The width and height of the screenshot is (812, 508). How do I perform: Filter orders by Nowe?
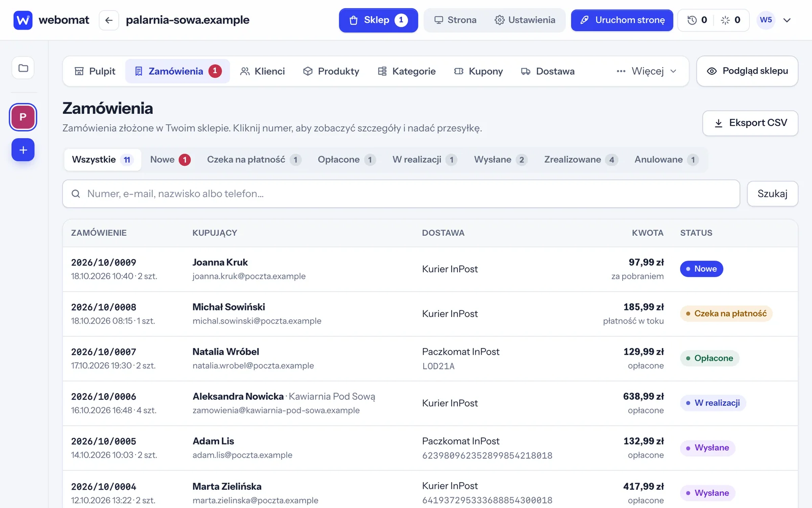[x=170, y=160]
